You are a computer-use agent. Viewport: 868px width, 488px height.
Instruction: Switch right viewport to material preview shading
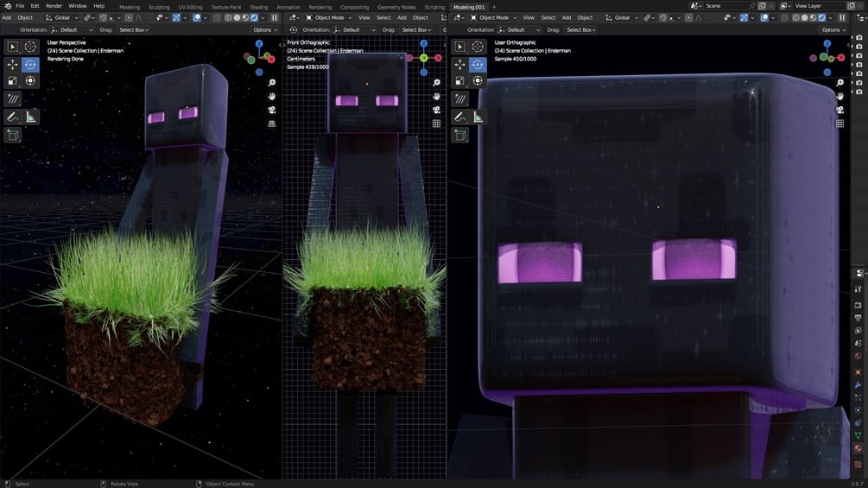pyautogui.click(x=814, y=17)
